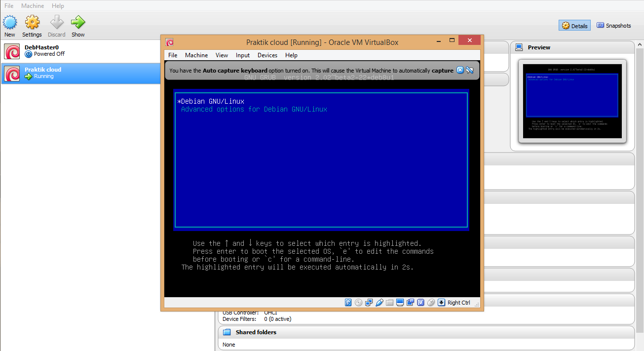Click VirtualBox icon in VM window title bar
The width and height of the screenshot is (644, 351).
click(x=169, y=42)
